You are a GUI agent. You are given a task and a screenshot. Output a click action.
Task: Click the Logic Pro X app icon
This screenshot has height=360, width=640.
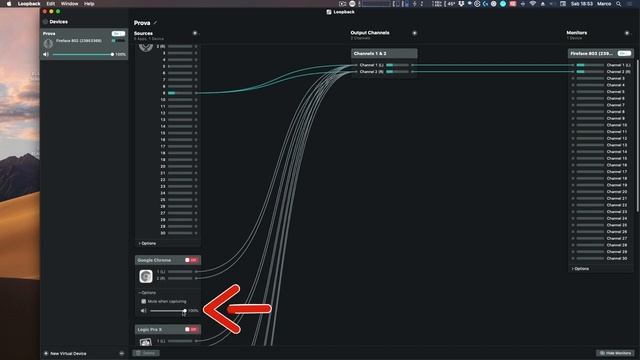(146, 342)
